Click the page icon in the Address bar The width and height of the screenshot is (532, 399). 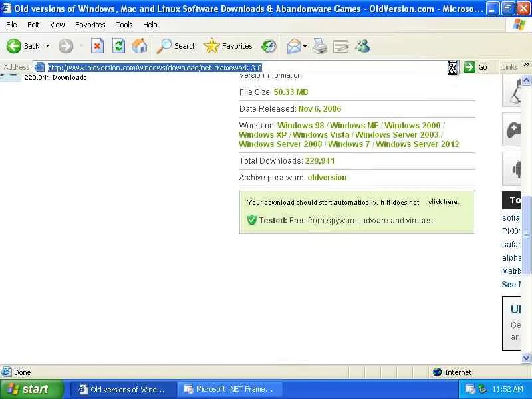(x=40, y=67)
